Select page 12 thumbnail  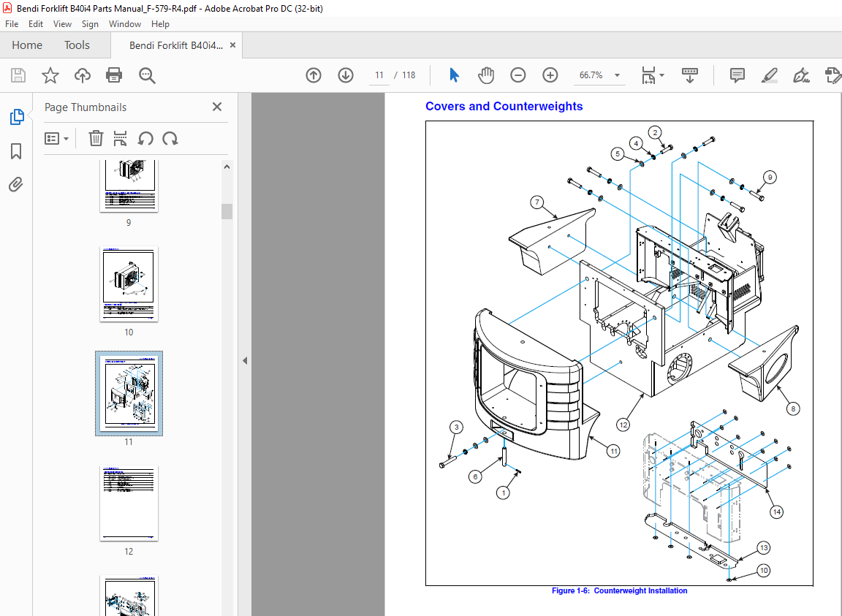129,503
